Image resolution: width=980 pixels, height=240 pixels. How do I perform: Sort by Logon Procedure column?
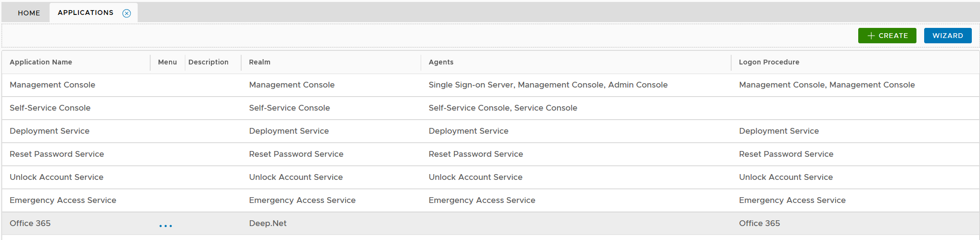(769, 62)
